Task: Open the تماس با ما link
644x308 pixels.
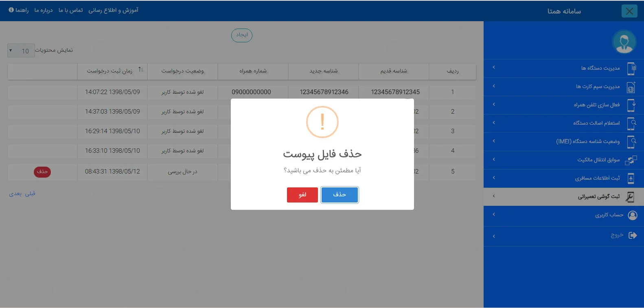Action: click(71, 10)
